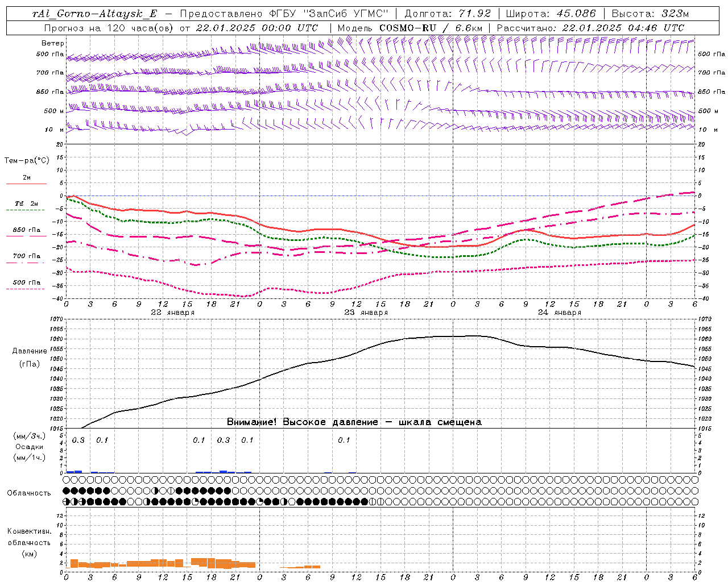Click the Внимание! Высокое давление warning text
This screenshot has width=728, height=582.
pyautogui.click(x=354, y=422)
